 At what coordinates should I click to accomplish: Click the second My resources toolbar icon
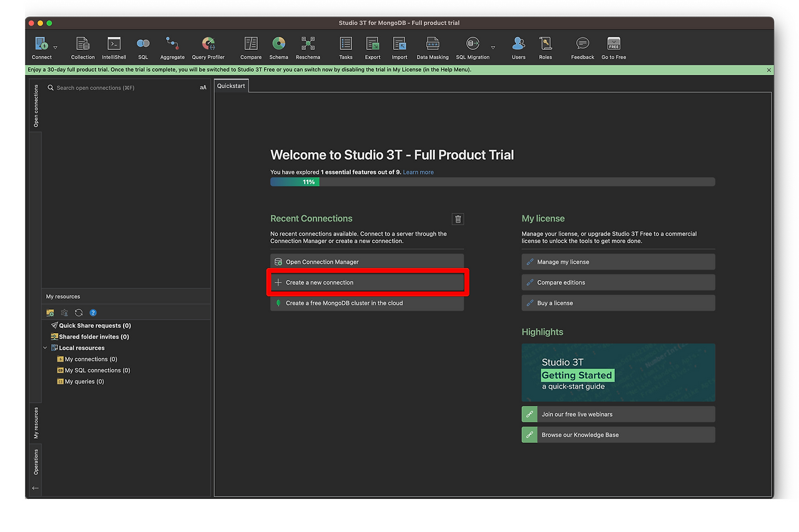click(x=64, y=312)
